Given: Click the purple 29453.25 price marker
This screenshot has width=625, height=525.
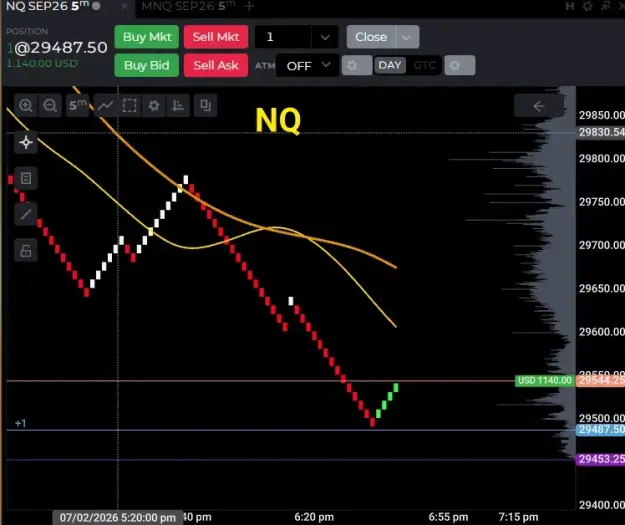Looking at the screenshot, I should point(601,459).
